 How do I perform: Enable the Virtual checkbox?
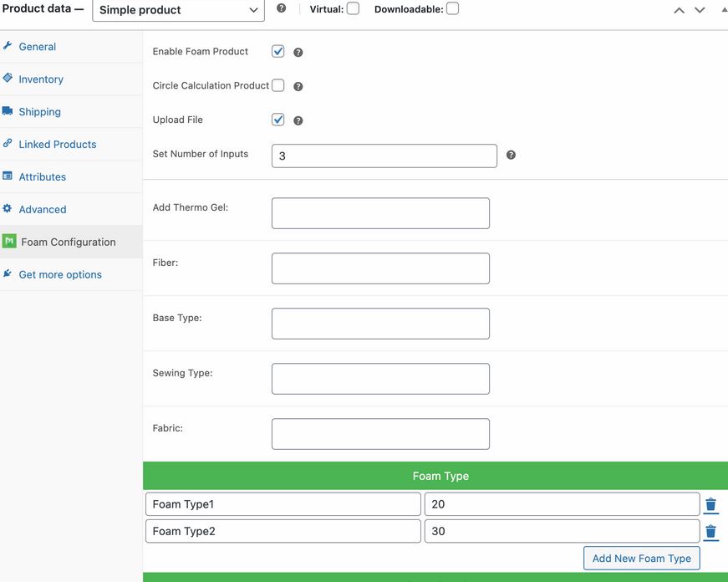(x=353, y=8)
